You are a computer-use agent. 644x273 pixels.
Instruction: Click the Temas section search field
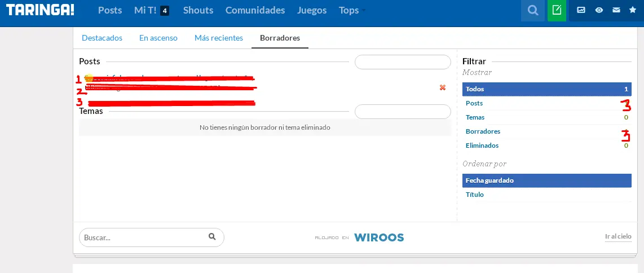tap(403, 112)
